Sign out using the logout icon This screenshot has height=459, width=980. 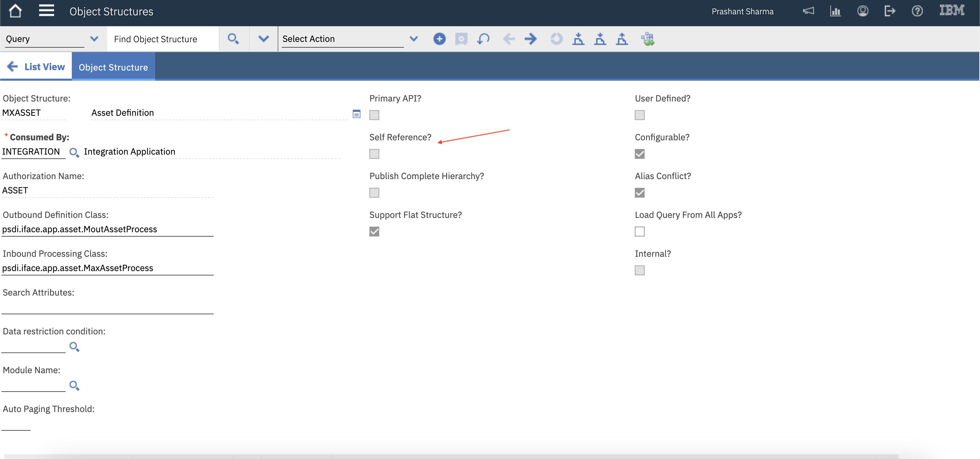(x=890, y=11)
